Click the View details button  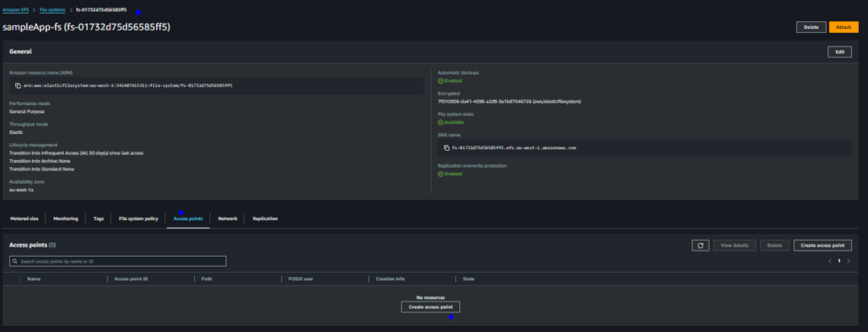735,245
